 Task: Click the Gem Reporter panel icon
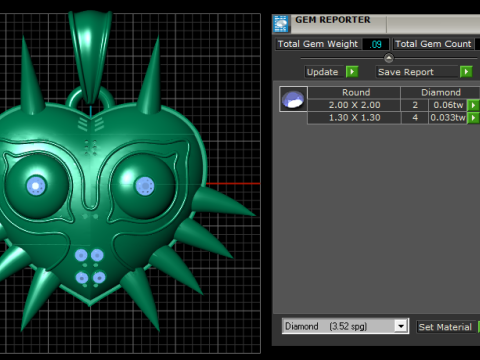[281, 24]
